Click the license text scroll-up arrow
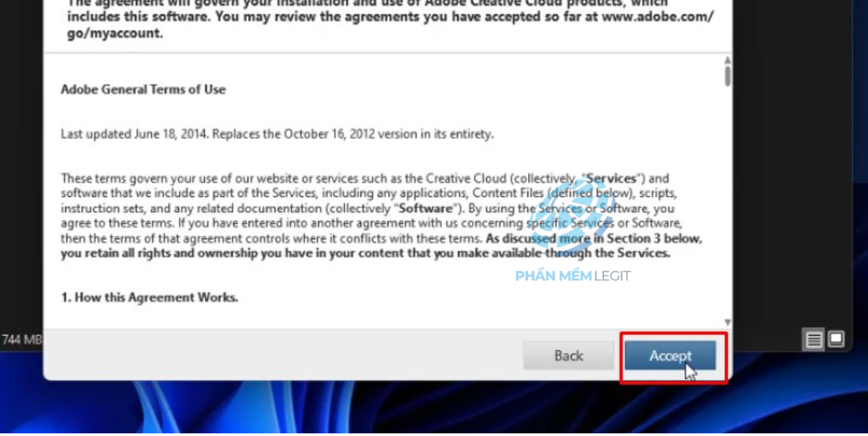The height and width of the screenshot is (436, 868). point(728,60)
